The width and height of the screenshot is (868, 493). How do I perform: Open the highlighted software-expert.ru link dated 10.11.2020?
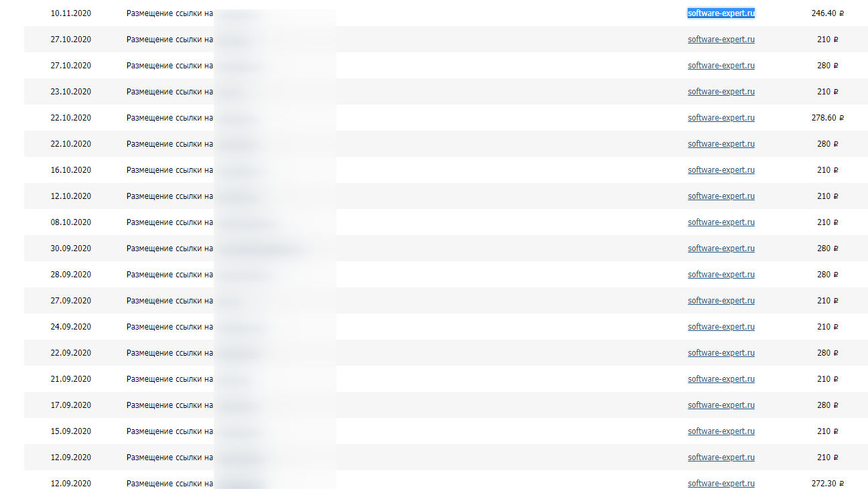(x=721, y=13)
